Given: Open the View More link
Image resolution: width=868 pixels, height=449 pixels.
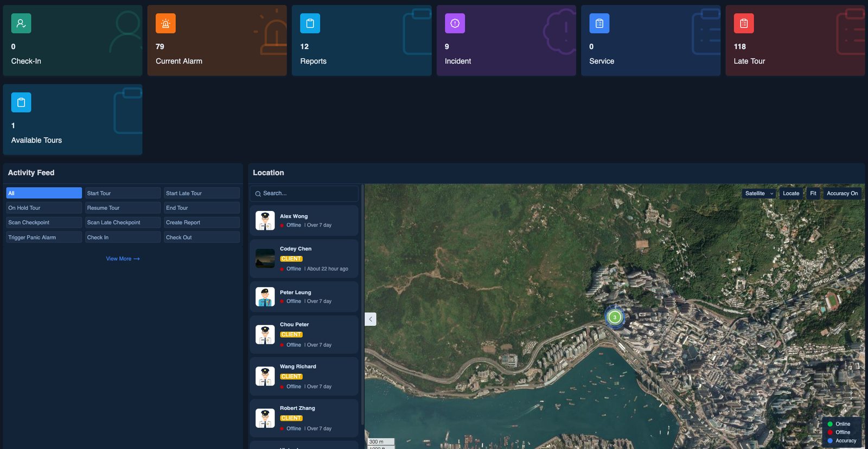Looking at the screenshot, I should (123, 259).
